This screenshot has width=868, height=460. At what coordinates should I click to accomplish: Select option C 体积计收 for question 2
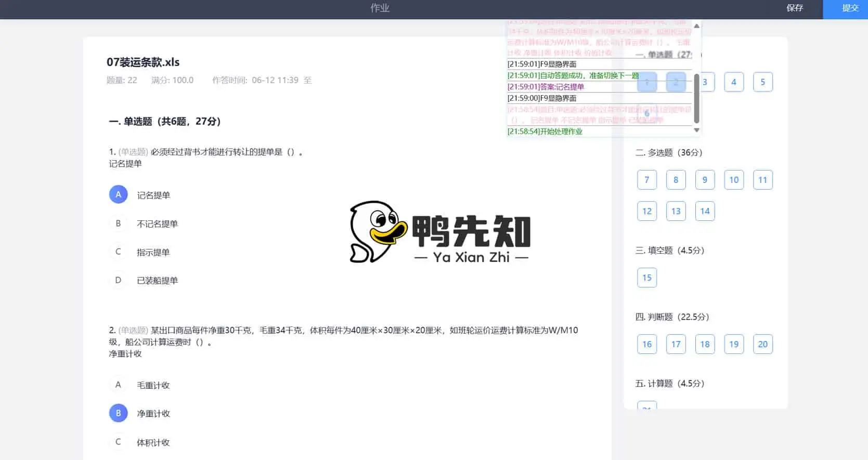point(118,442)
